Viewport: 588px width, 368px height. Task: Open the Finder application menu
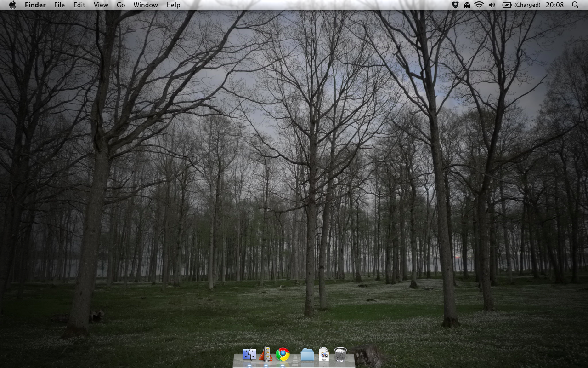[x=35, y=5]
